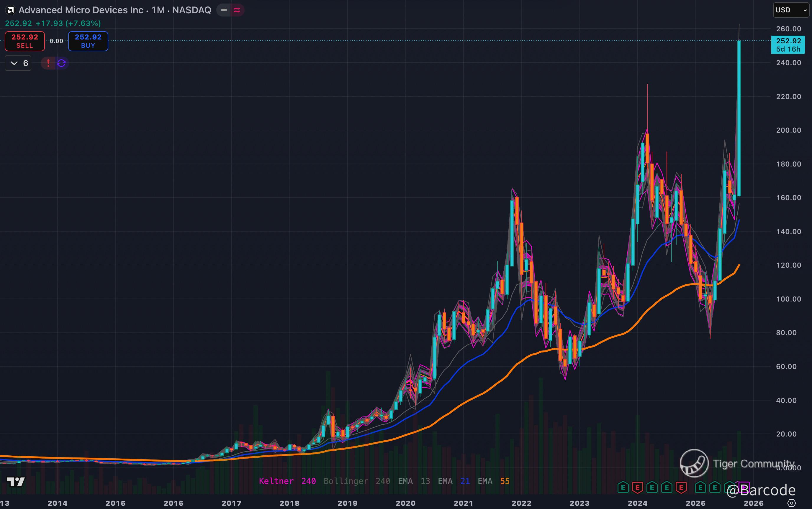
Task: Click the TradingView logo
Action: (16, 482)
